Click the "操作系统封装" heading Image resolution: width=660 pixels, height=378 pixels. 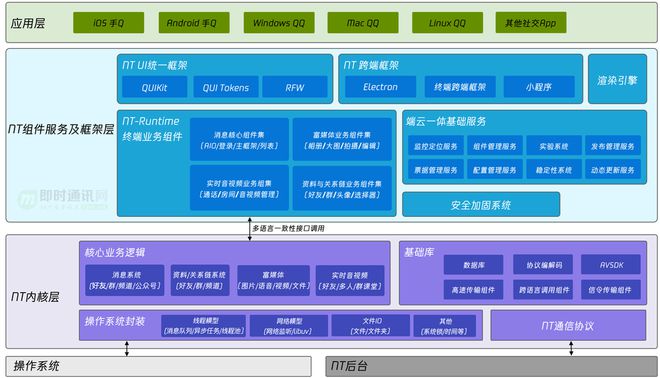pyautogui.click(x=115, y=322)
